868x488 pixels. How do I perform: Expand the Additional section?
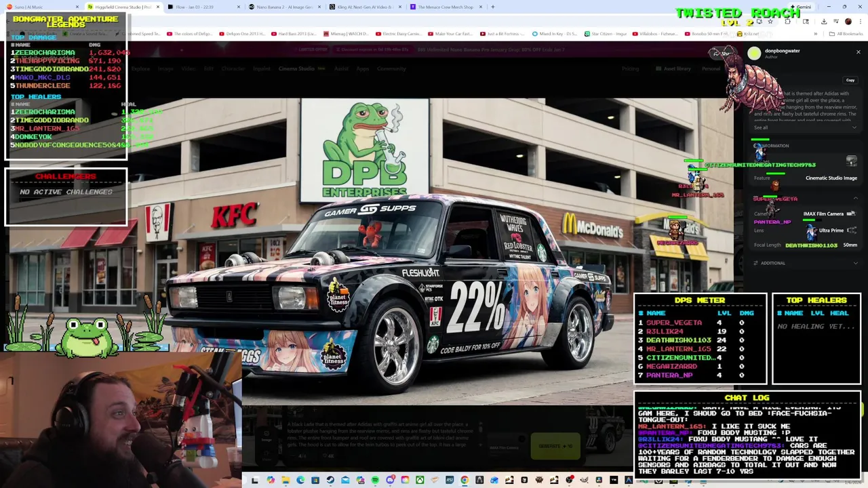pyautogui.click(x=804, y=263)
